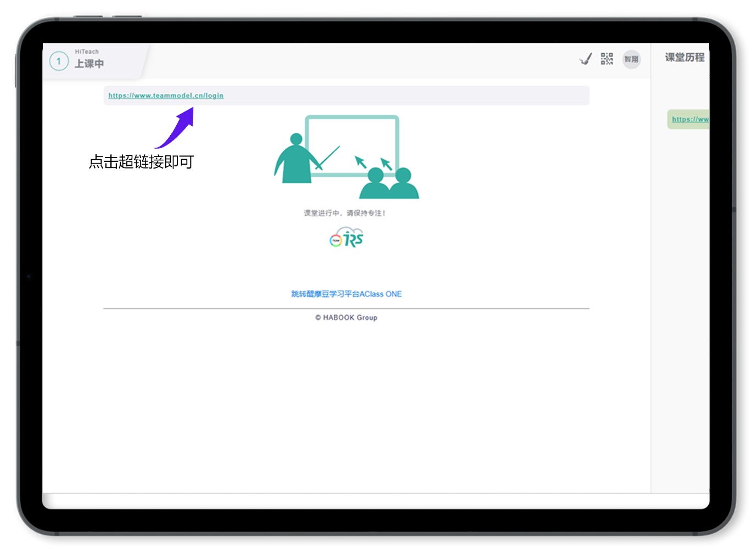Follow the 跳转醍摩豆学习平台AClass ONE link

pyautogui.click(x=346, y=294)
